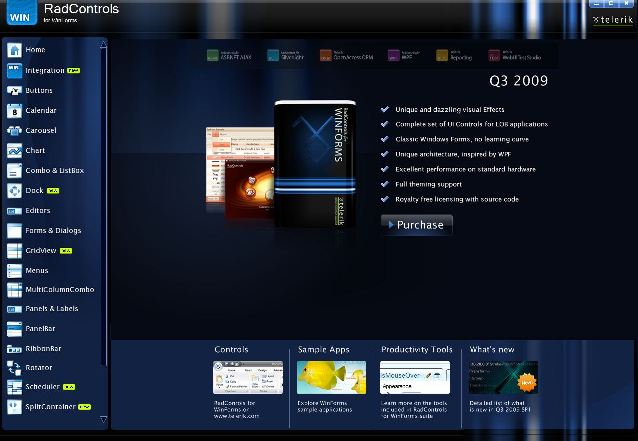Open the Integration section icon
This screenshot has height=441, width=638.
[14, 70]
